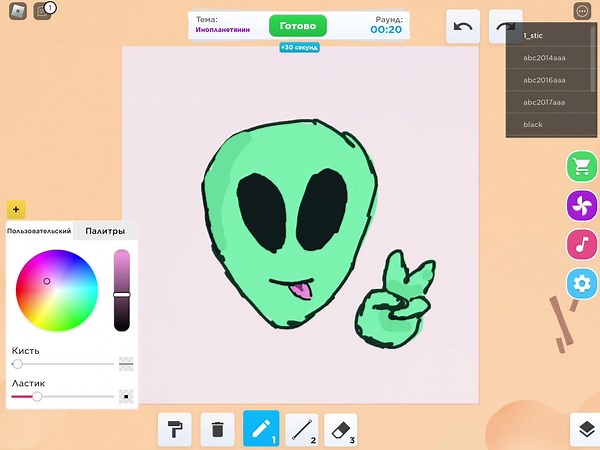Click the brush size preview box
The image size is (600, 450).
[126, 364]
